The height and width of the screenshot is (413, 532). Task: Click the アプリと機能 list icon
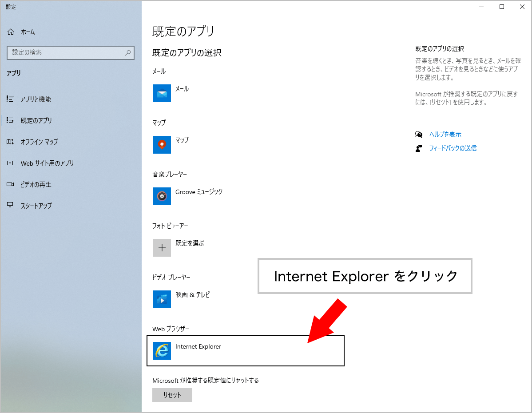(10, 99)
